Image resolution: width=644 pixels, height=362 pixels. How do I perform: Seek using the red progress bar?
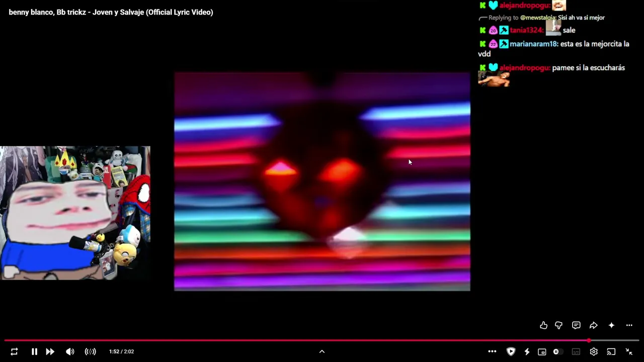click(x=322, y=340)
